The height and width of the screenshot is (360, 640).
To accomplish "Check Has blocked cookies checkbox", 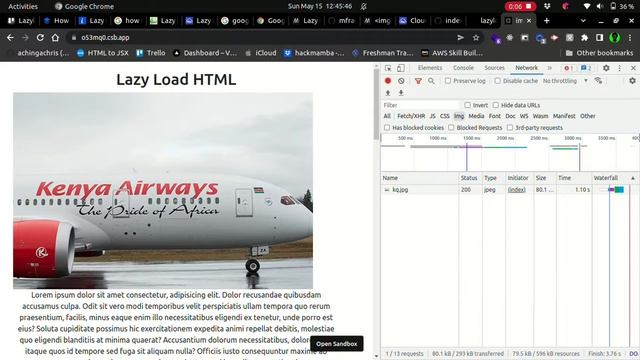I will tap(387, 128).
